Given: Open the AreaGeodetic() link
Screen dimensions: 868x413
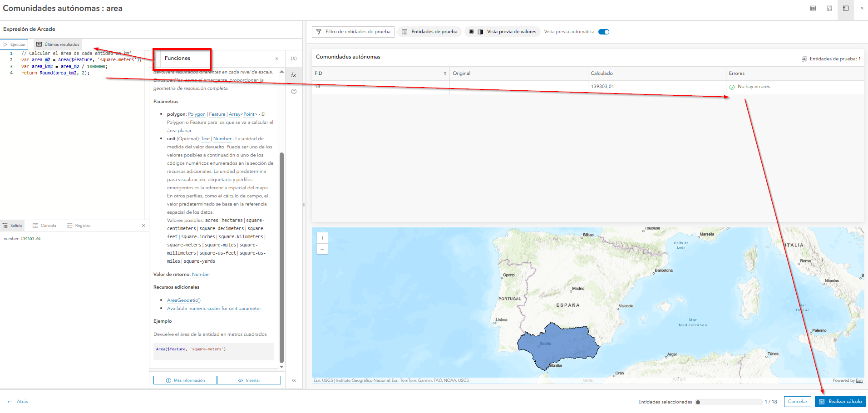Looking at the screenshot, I should tap(183, 300).
